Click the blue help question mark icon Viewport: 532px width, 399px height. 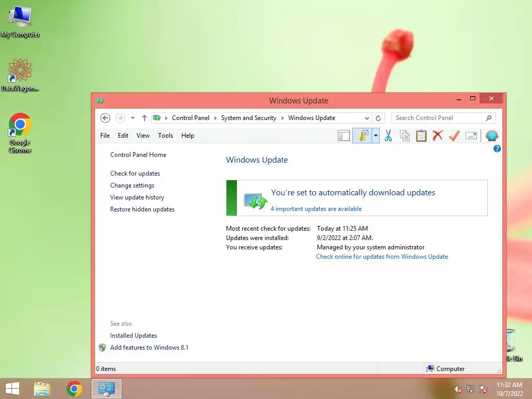click(x=497, y=149)
